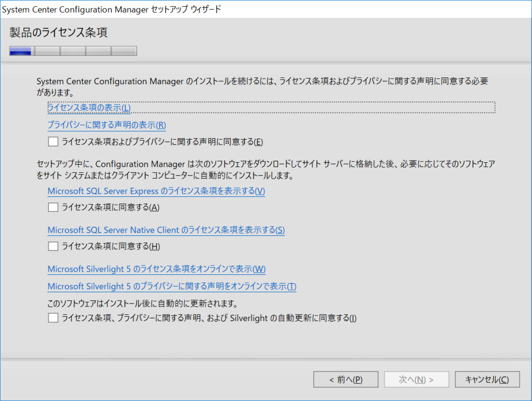The height and width of the screenshot is (401, 532).
Task: Open Silverlight 5 license terms online link
Action: coord(156,269)
